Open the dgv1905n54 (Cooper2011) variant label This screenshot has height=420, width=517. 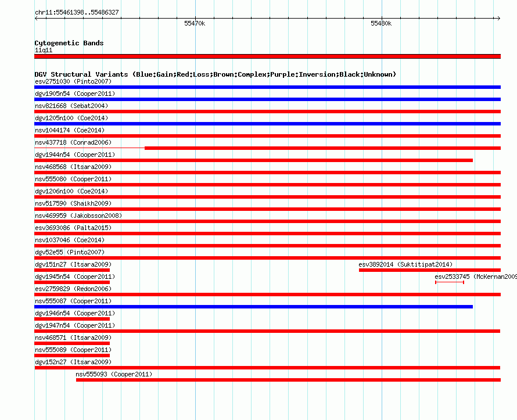tap(75, 94)
